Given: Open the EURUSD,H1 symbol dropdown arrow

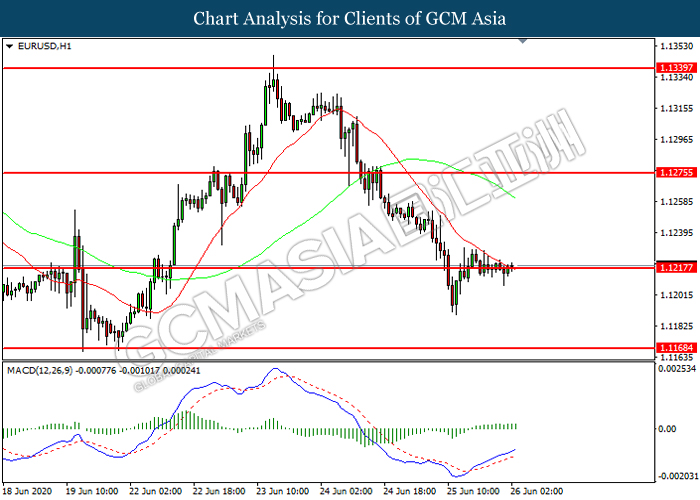Looking at the screenshot, I should pos(9,46).
